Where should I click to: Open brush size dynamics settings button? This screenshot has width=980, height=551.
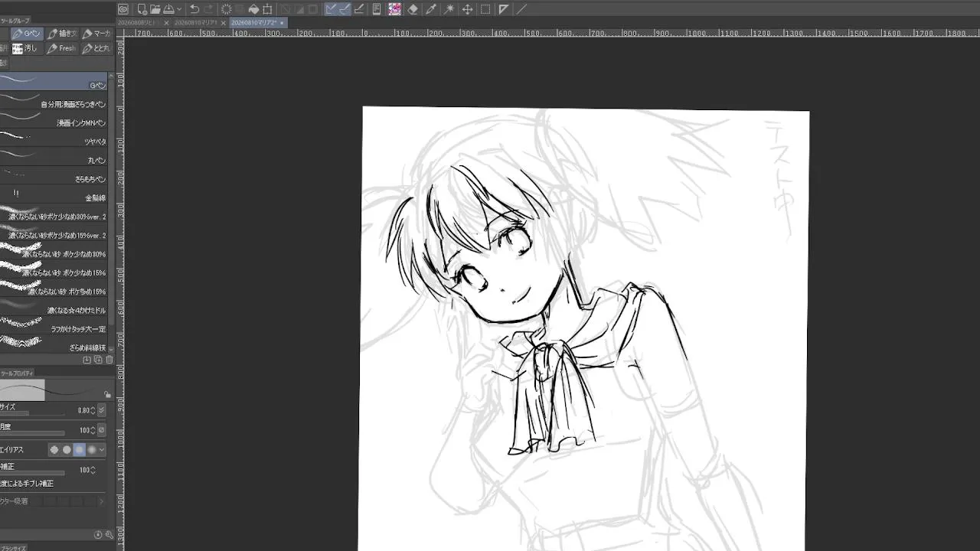[102, 410]
